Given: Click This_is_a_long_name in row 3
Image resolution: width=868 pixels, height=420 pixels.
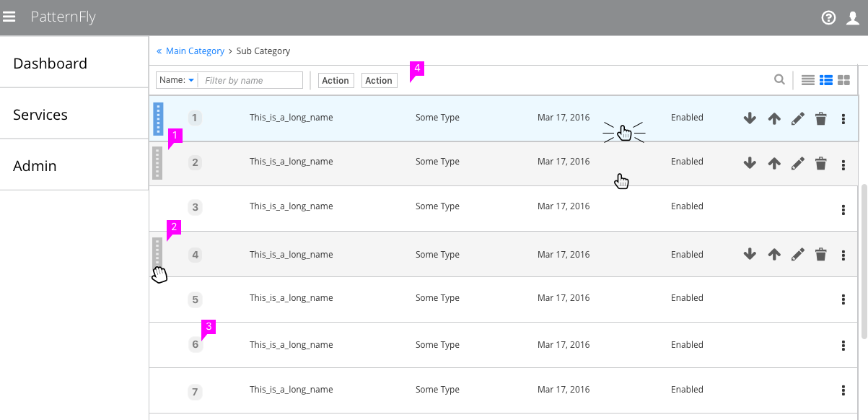Looking at the screenshot, I should pos(291,206).
